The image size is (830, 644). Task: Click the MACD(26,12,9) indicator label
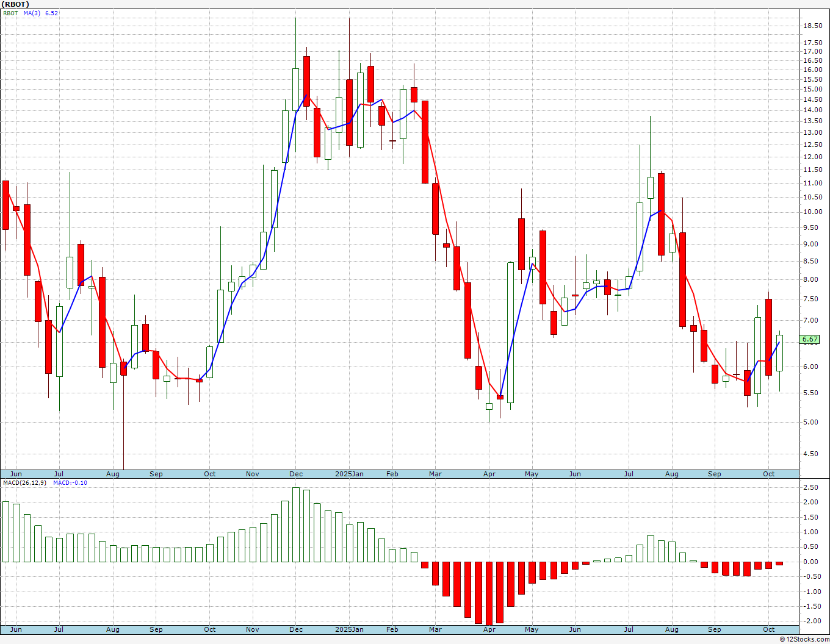click(24, 483)
